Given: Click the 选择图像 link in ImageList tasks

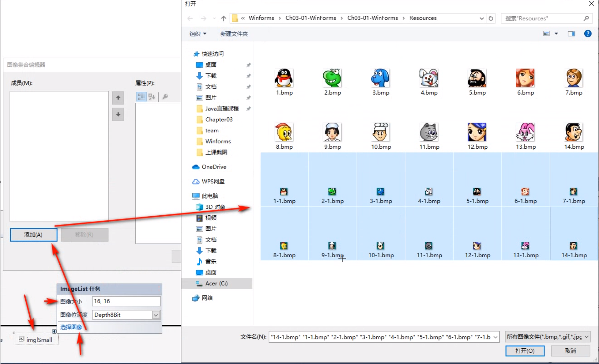Looking at the screenshot, I should tap(71, 326).
